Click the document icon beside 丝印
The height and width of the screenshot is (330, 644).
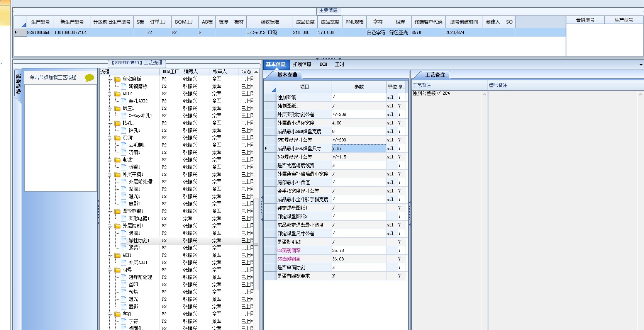click(124, 284)
